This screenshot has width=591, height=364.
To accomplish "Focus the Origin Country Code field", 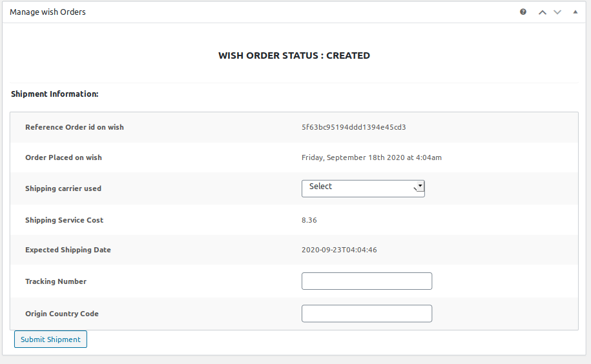I will tap(367, 314).
